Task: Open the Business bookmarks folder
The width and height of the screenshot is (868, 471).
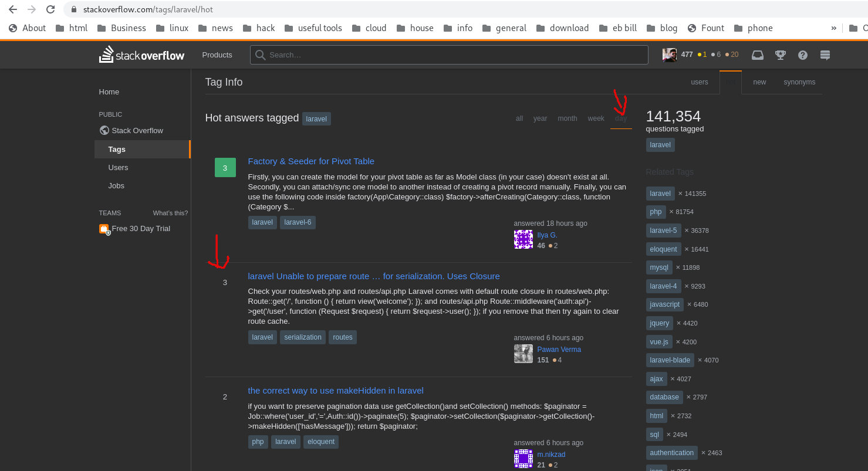Action: tap(121, 28)
